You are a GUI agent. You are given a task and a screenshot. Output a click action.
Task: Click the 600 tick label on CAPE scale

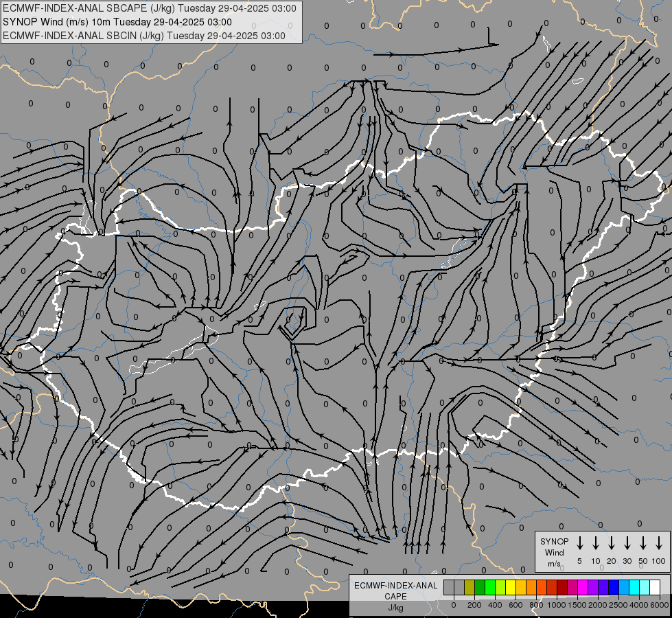tap(515, 605)
